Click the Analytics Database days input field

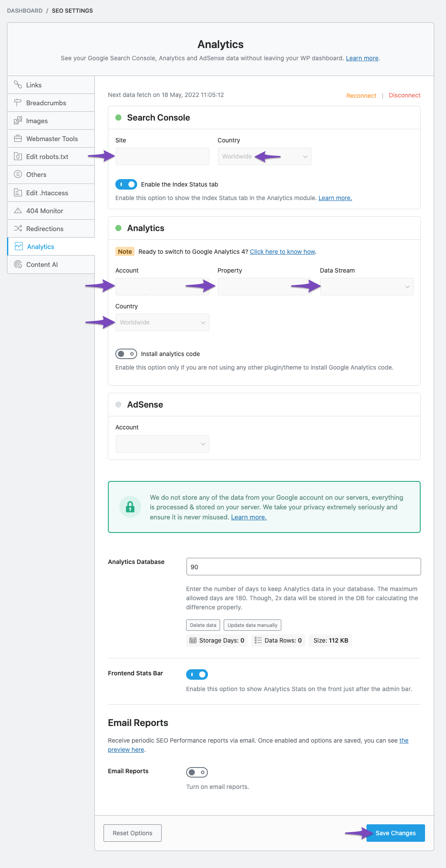303,567
